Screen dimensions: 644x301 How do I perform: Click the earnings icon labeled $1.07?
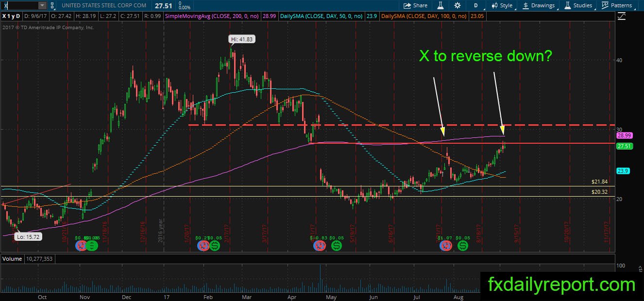pos(446,246)
